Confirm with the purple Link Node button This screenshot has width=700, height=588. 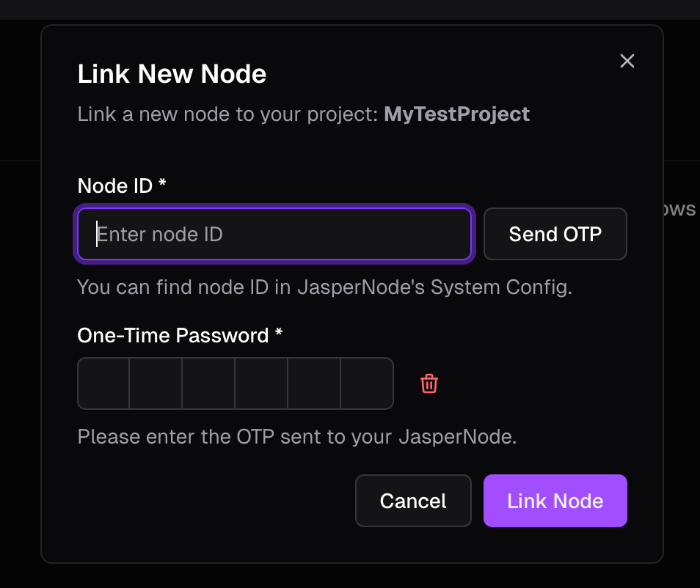pos(555,501)
